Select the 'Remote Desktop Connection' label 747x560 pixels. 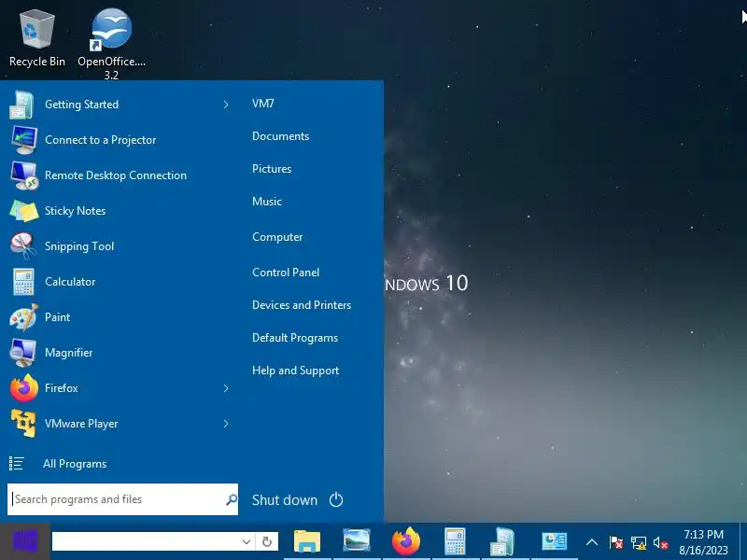click(x=116, y=175)
